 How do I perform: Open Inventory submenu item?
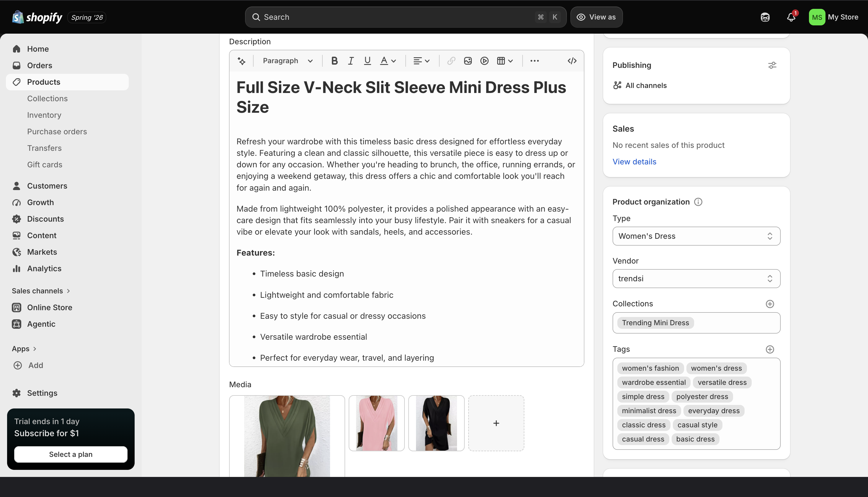pos(44,115)
